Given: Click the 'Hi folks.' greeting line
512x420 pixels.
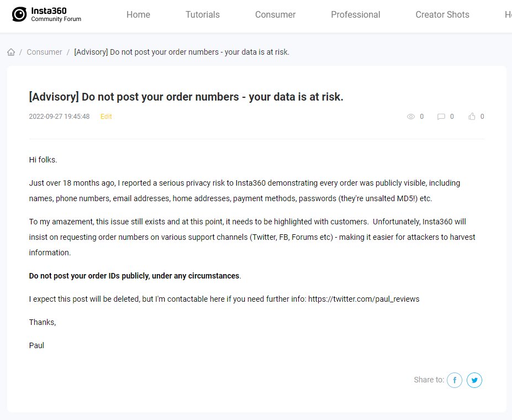Looking at the screenshot, I should [43, 160].
